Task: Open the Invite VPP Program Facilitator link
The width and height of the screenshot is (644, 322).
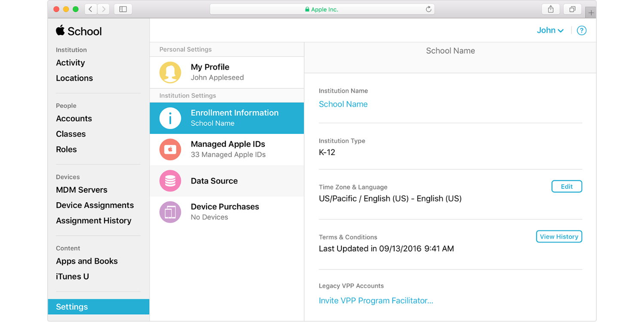Action: pyautogui.click(x=376, y=301)
